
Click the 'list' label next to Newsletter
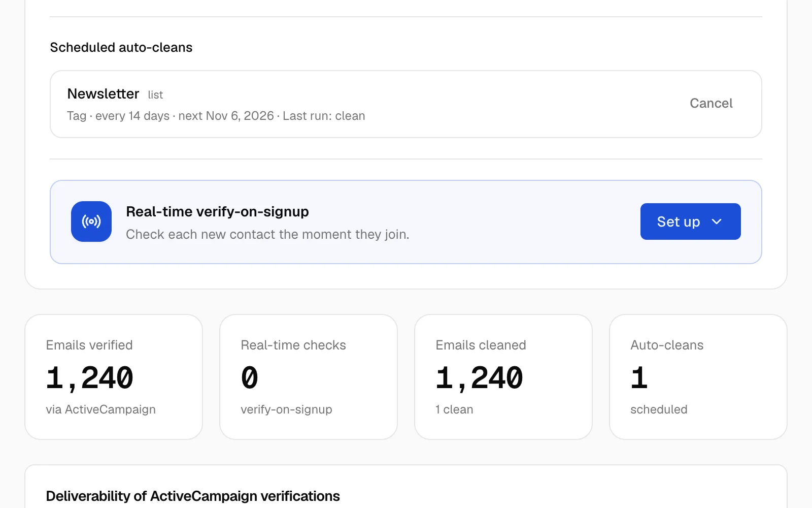(x=155, y=95)
